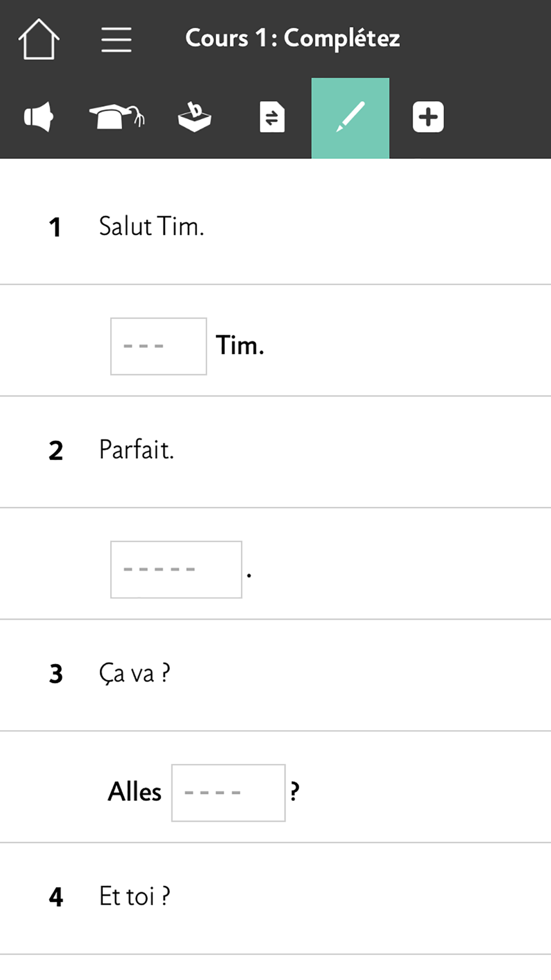This screenshot has height=980, width=551.
Task: Select sentence "Parfait."
Action: coord(137,450)
